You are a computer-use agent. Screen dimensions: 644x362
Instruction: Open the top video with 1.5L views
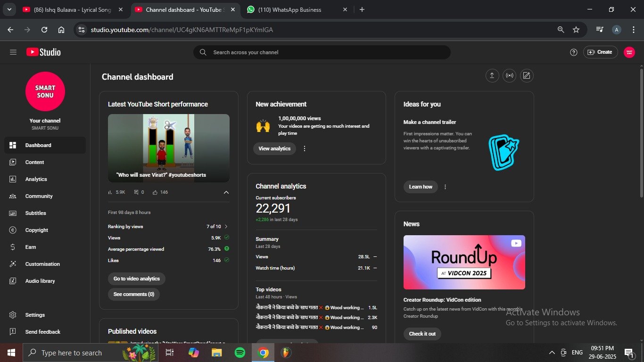(x=316, y=307)
